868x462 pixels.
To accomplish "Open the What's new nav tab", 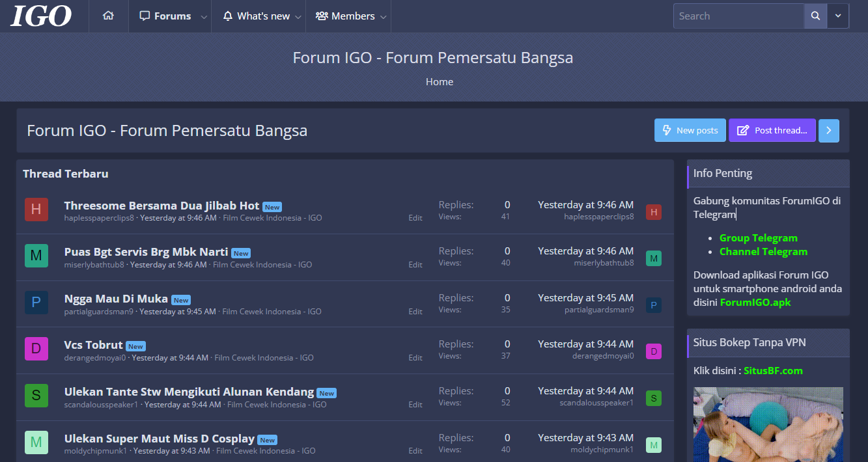I will 256,16.
